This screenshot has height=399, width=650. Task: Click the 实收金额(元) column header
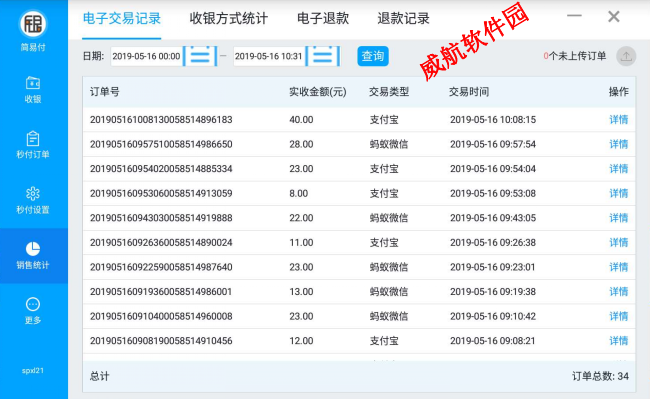click(318, 92)
